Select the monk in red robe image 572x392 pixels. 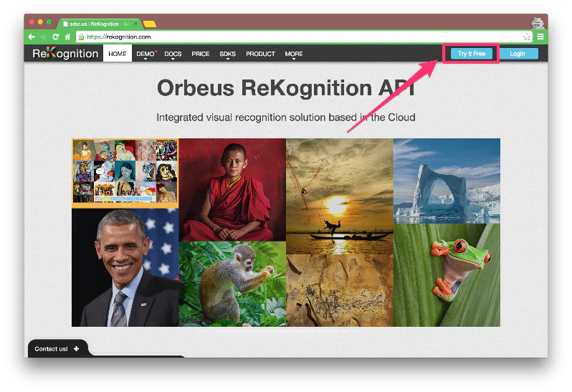point(232,190)
